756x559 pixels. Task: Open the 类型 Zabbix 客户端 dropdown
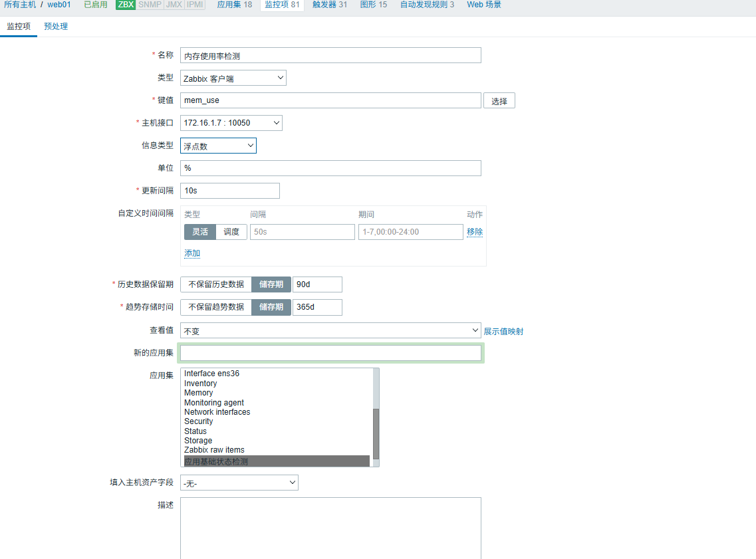point(233,78)
